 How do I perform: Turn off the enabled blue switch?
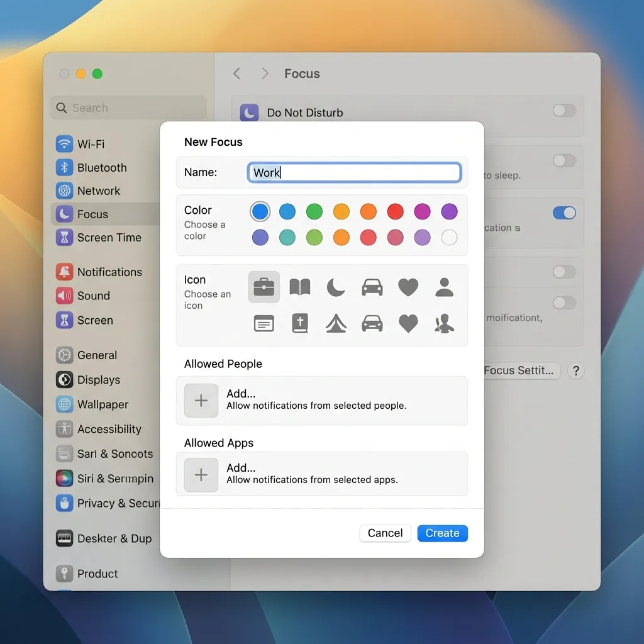tap(564, 213)
